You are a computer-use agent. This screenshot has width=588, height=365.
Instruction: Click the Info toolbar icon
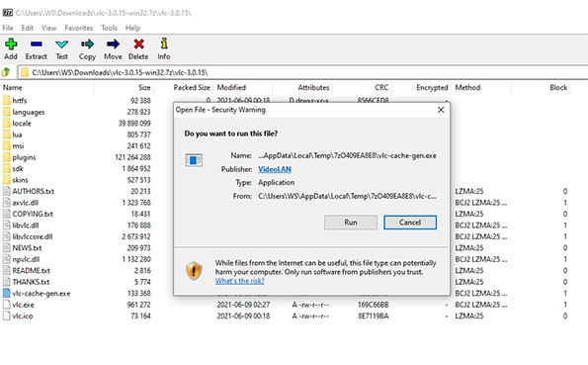pos(164,44)
